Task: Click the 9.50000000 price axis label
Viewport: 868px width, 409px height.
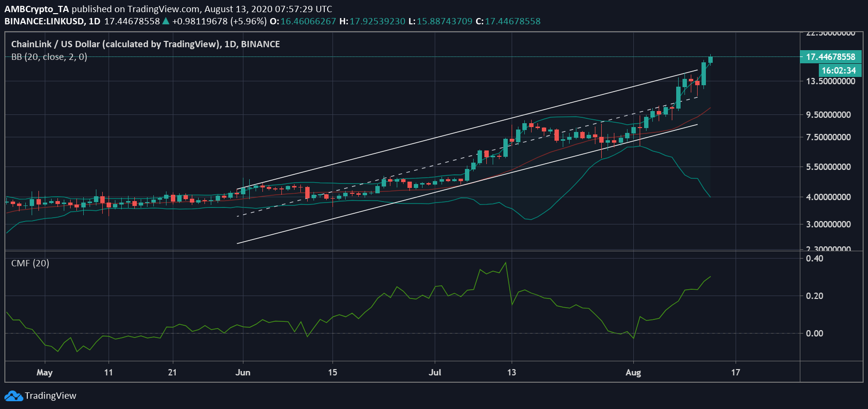Action: [829, 115]
